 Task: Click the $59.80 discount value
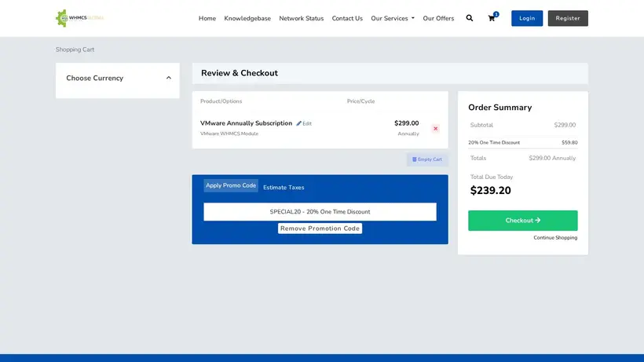[x=569, y=142]
